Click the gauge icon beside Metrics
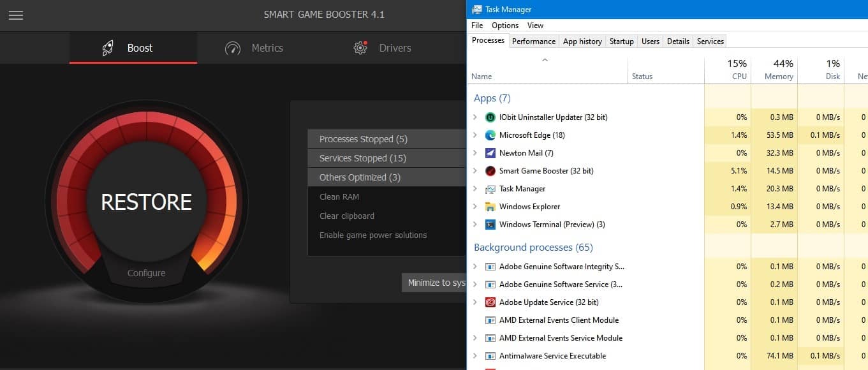Image resolution: width=868 pixels, height=370 pixels. pos(233,48)
